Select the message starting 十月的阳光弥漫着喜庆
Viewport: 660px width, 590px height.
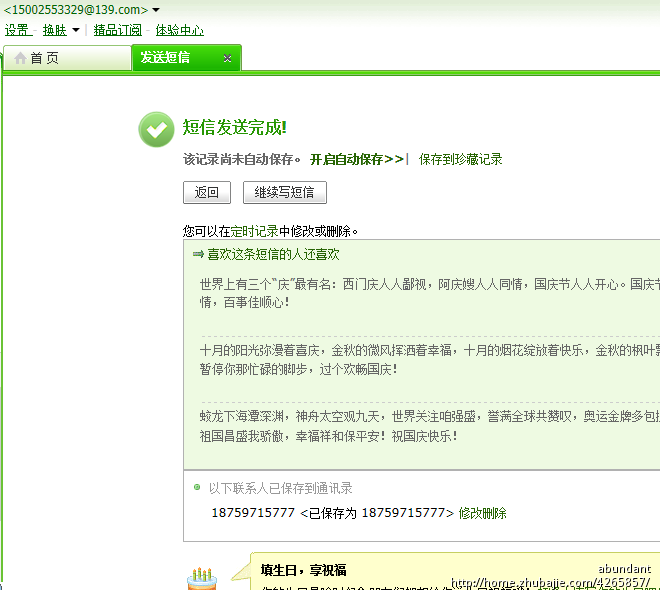pyautogui.click(x=429, y=360)
